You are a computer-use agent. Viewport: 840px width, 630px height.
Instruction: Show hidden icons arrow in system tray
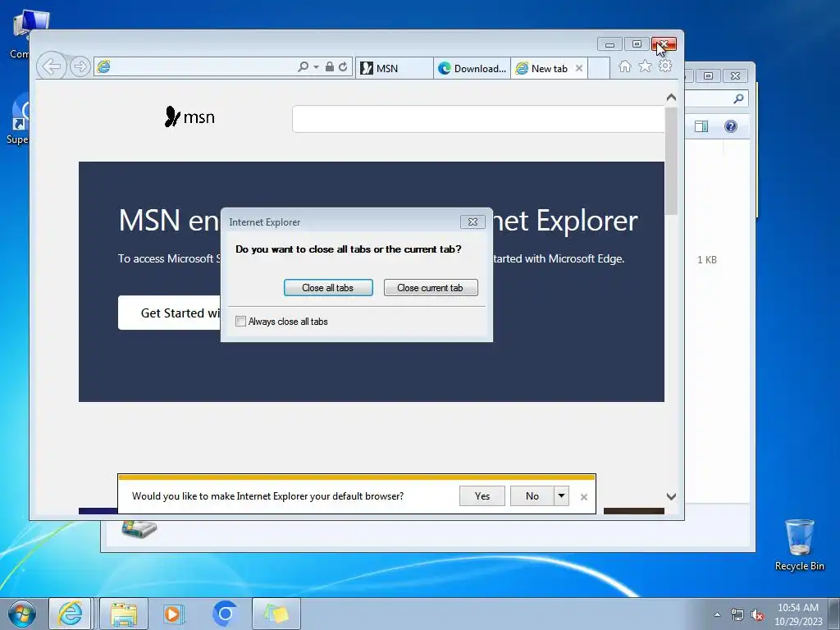point(717,614)
